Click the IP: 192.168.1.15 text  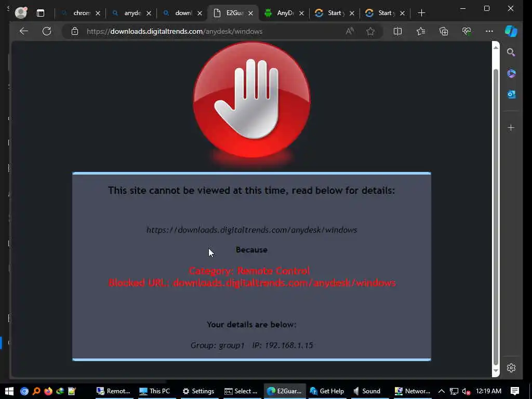click(282, 345)
